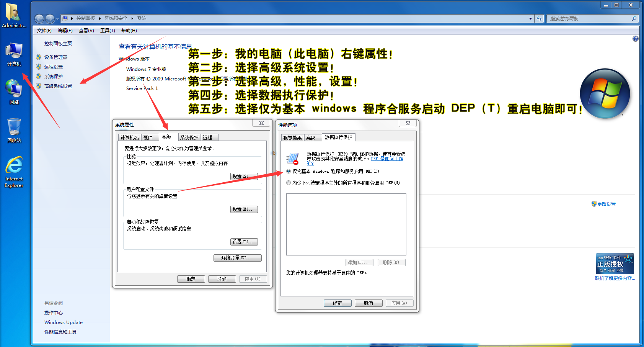Viewport: 644px width, 347px height.
Task: Open 高级系统设置 link in sidebar
Action: click(58, 86)
